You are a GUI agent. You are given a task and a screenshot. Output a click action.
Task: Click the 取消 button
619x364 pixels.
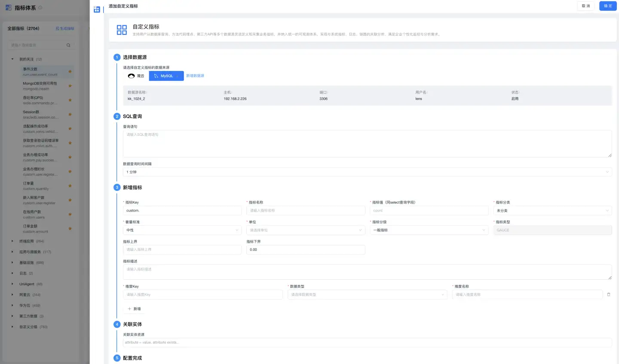coord(585,6)
